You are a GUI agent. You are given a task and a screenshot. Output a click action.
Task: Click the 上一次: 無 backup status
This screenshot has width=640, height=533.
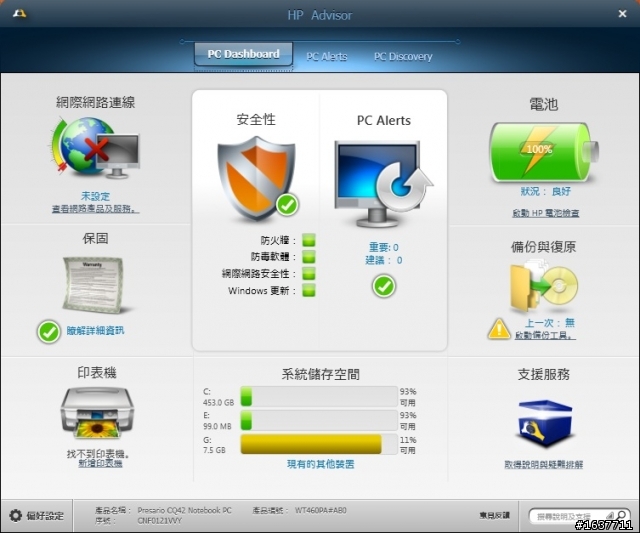click(549, 323)
